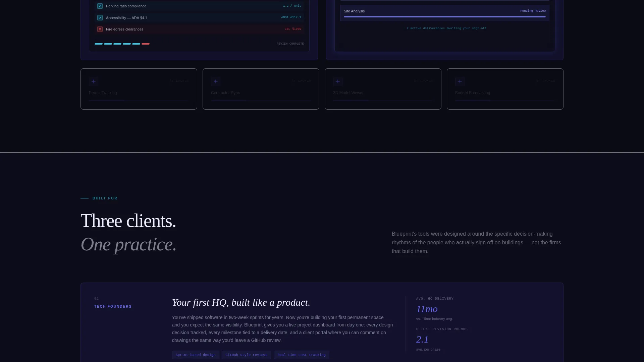The height and width of the screenshot is (362, 644).
Task: Click the TECH FOUNDERS label
Action: pyautogui.click(x=113, y=307)
